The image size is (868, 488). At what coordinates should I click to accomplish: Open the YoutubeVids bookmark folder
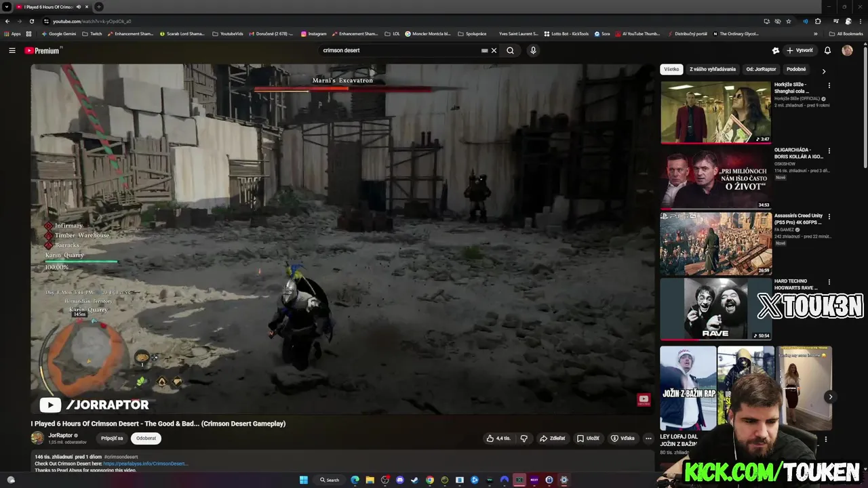[x=228, y=33]
